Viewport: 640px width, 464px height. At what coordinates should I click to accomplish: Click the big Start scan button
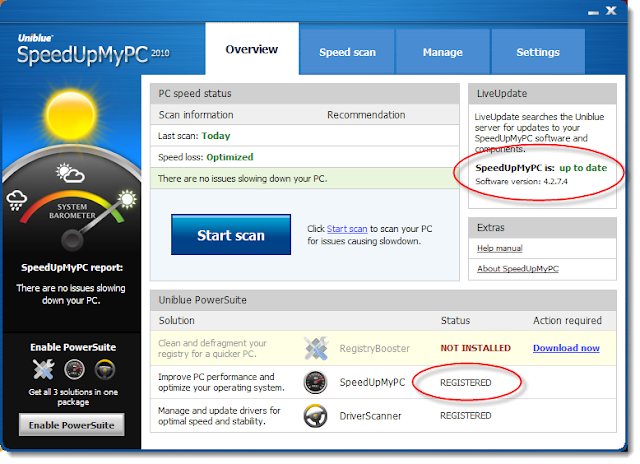click(x=231, y=235)
